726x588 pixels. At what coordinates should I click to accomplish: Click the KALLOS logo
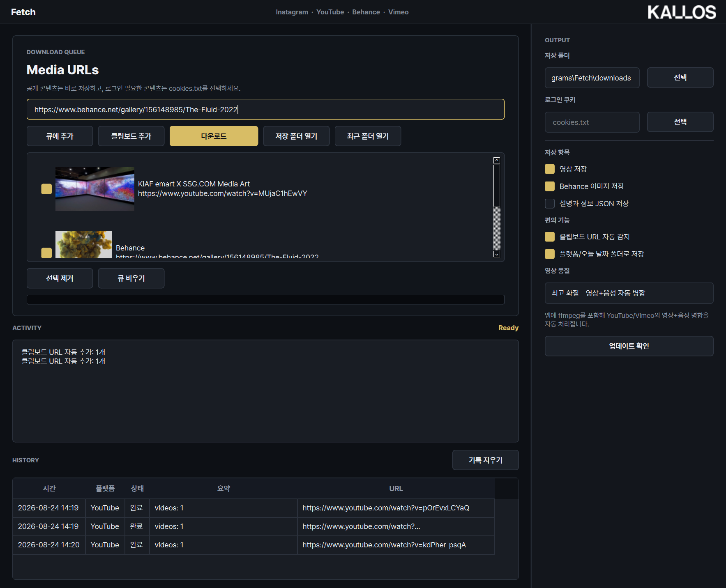[682, 12]
